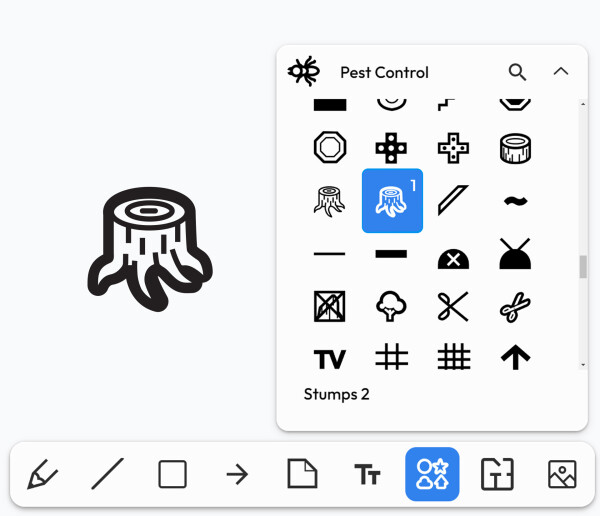Click the Pest Control bug icon

pos(304,71)
